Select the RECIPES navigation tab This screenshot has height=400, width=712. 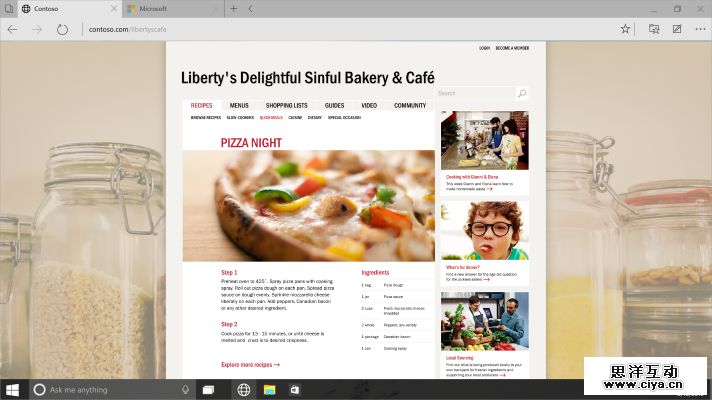click(202, 105)
